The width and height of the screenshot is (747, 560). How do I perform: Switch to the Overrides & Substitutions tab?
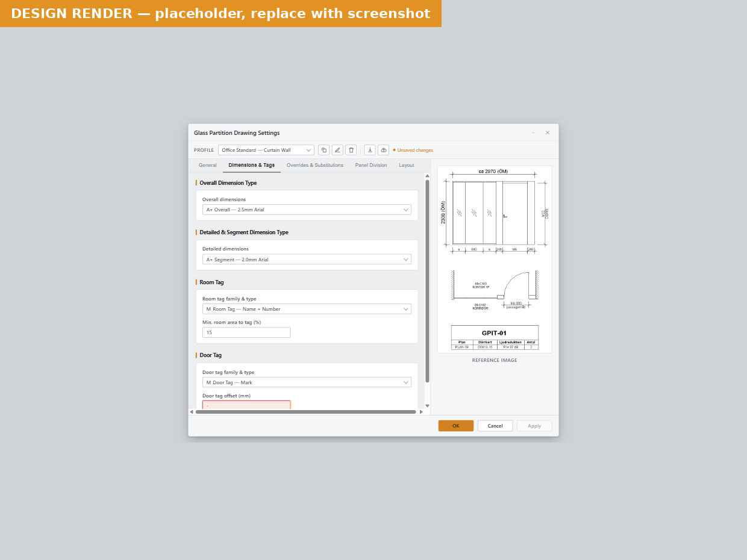point(315,165)
